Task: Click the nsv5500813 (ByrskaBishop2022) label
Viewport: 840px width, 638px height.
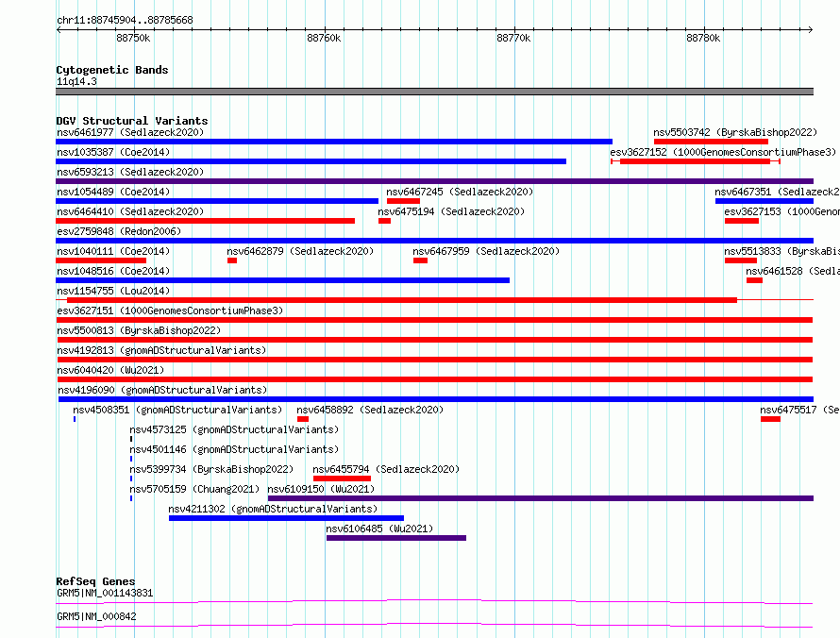Action: click(139, 330)
